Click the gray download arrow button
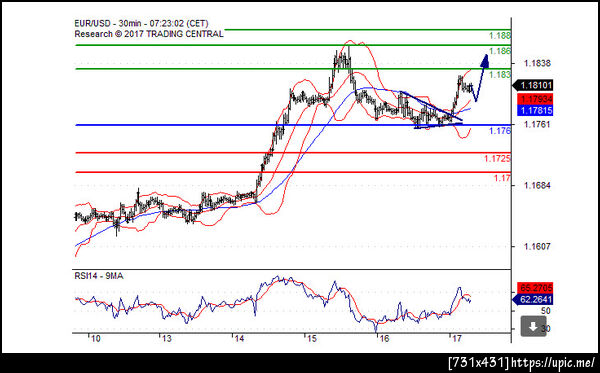The height and width of the screenshot is (373, 600). pyautogui.click(x=533, y=326)
